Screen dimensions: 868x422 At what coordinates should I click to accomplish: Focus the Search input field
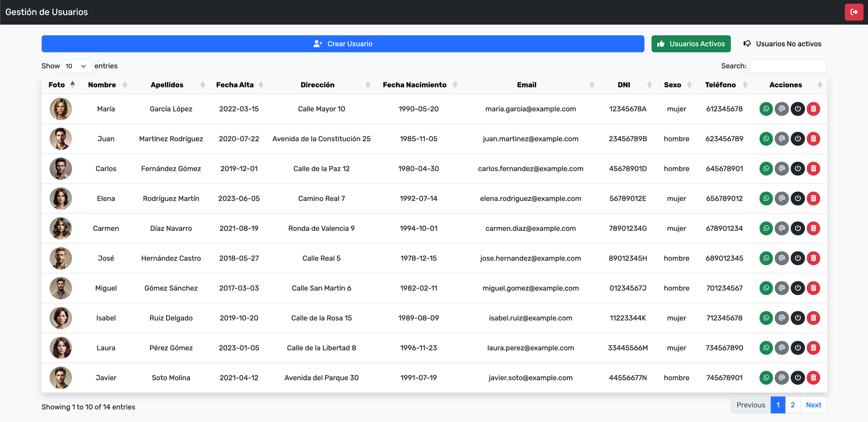pos(788,66)
